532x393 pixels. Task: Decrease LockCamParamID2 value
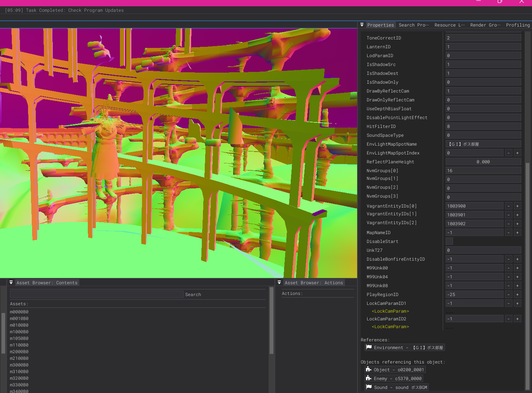[x=509, y=319]
